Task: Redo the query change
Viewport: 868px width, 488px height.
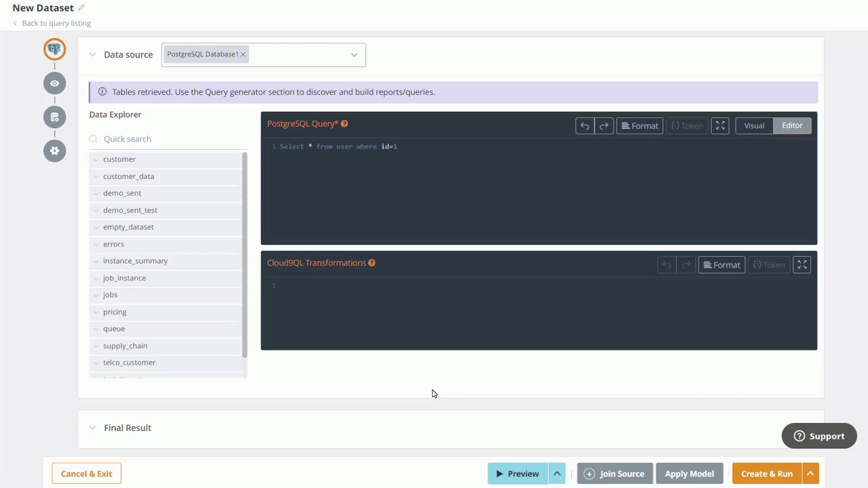Action: click(602, 125)
